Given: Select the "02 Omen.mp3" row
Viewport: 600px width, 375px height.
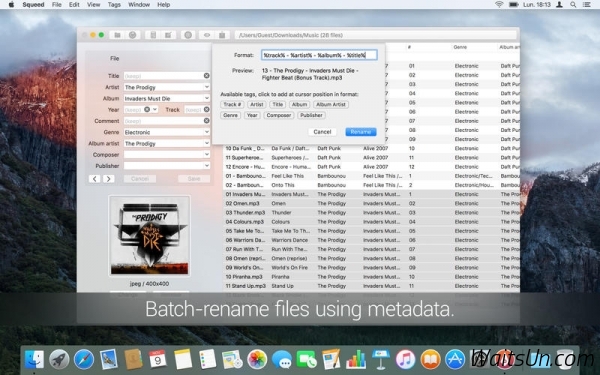Looking at the screenshot, I should (x=371, y=203).
